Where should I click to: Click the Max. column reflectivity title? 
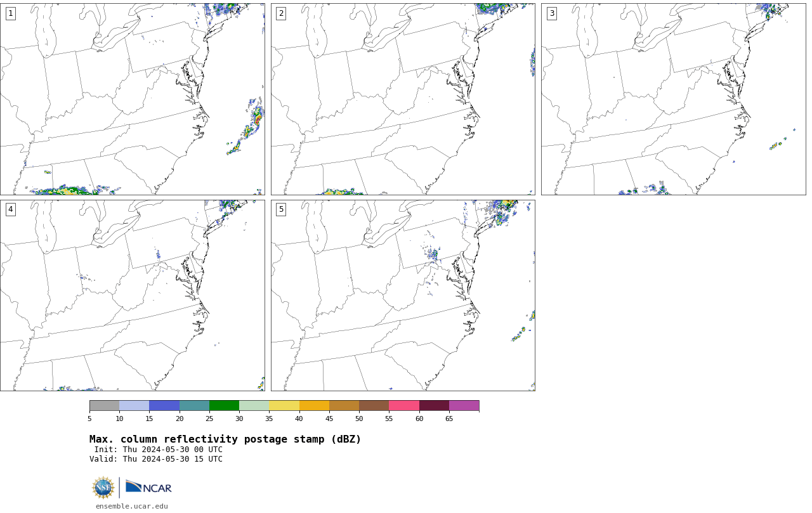point(225,439)
